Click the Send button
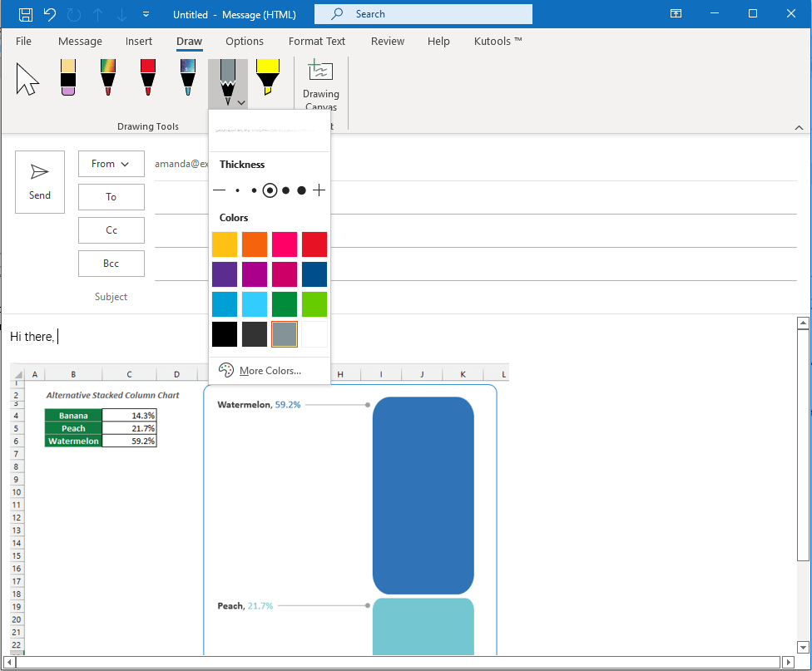 39,181
